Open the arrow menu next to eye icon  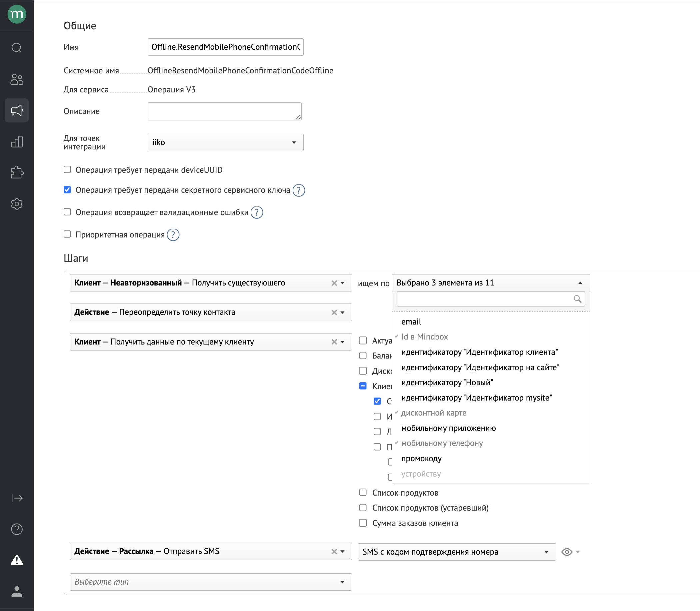tap(578, 552)
